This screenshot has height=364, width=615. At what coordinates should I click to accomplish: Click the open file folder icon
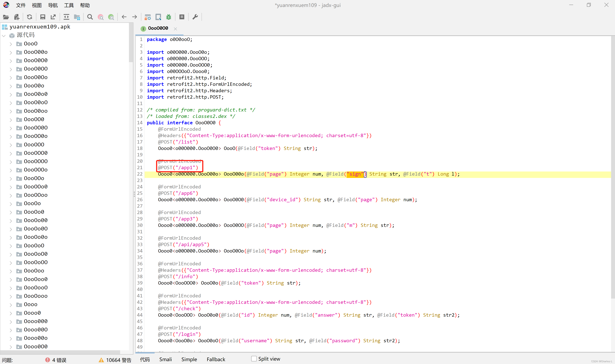pyautogui.click(x=6, y=17)
